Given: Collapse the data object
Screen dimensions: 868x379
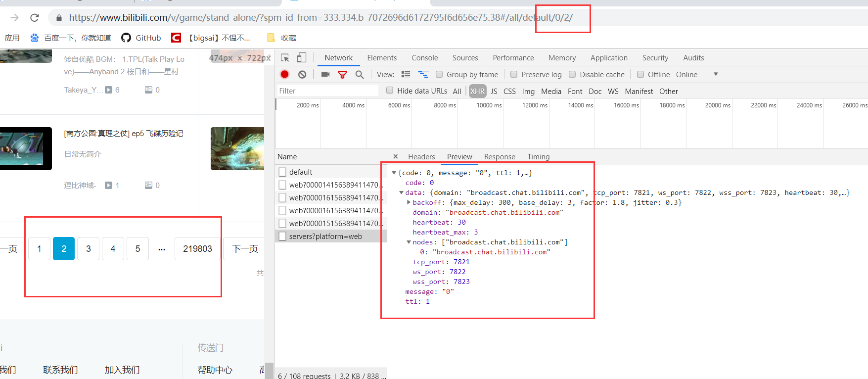Looking at the screenshot, I should [401, 192].
